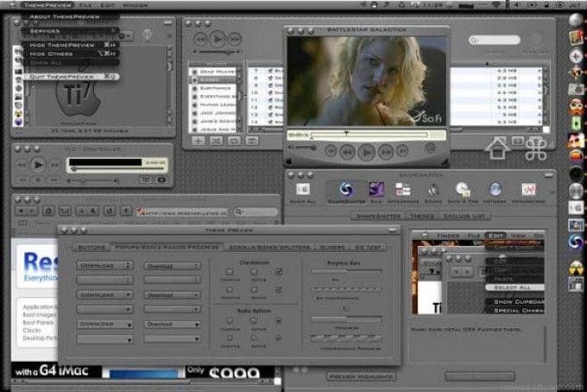
Task: Switch to the Buttons tab in Theme Preview
Action: [92, 247]
